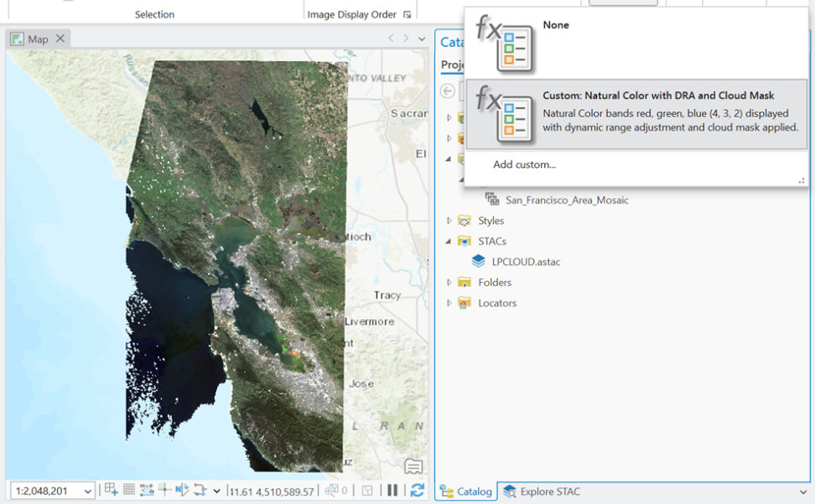Image resolution: width=815 pixels, height=504 pixels.
Task: Click the next view tab arrow
Action: tap(406, 39)
